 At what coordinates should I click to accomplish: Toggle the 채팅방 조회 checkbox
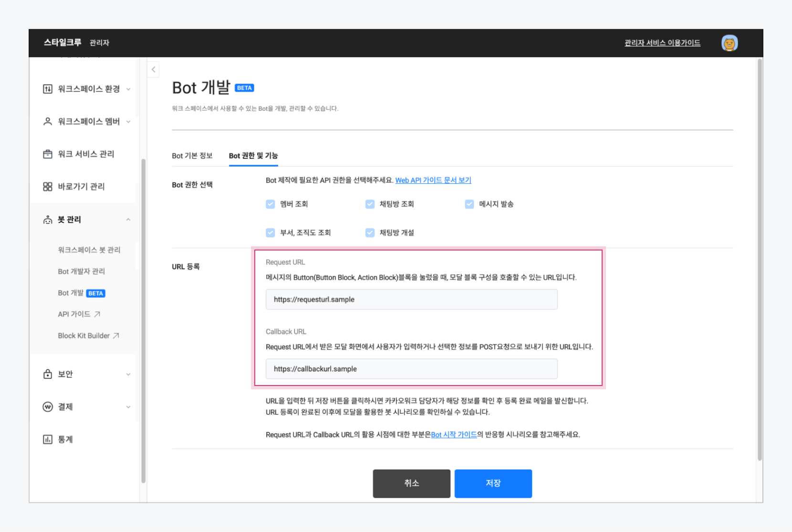tap(370, 204)
